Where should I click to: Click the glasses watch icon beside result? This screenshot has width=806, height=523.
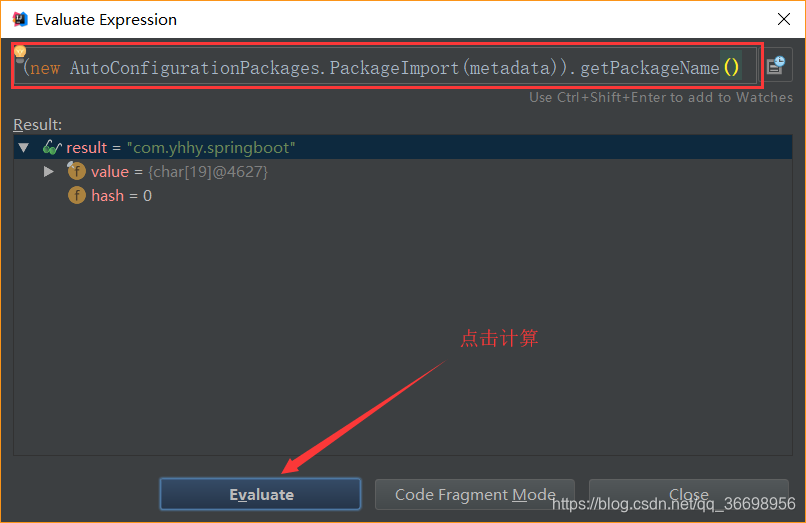[52, 148]
